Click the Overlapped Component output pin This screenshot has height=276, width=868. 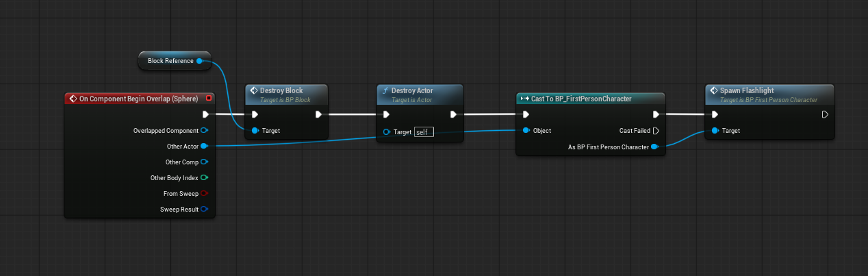(x=205, y=130)
